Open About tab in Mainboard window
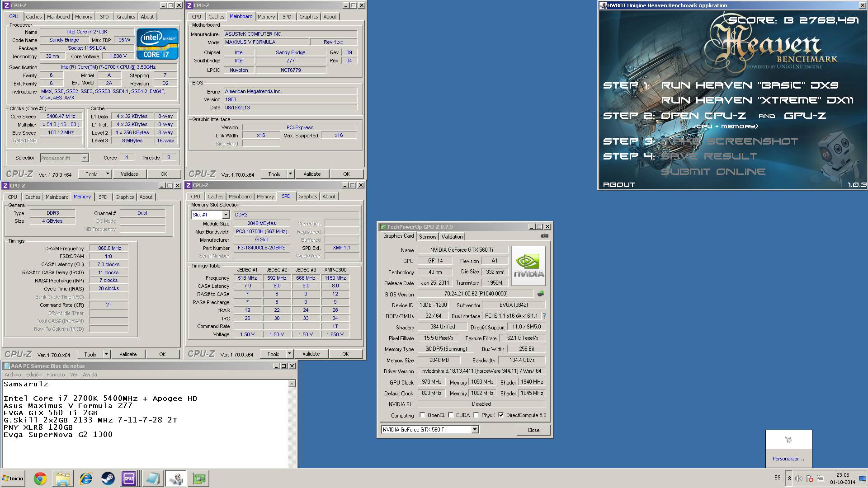The image size is (868, 488). pyautogui.click(x=330, y=17)
